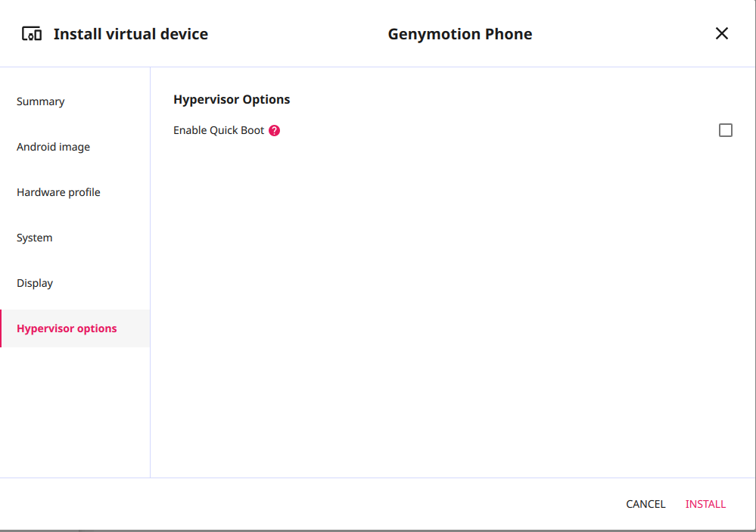
Task: Click the red accent bar beside Hypervisor options
Action: (2, 328)
